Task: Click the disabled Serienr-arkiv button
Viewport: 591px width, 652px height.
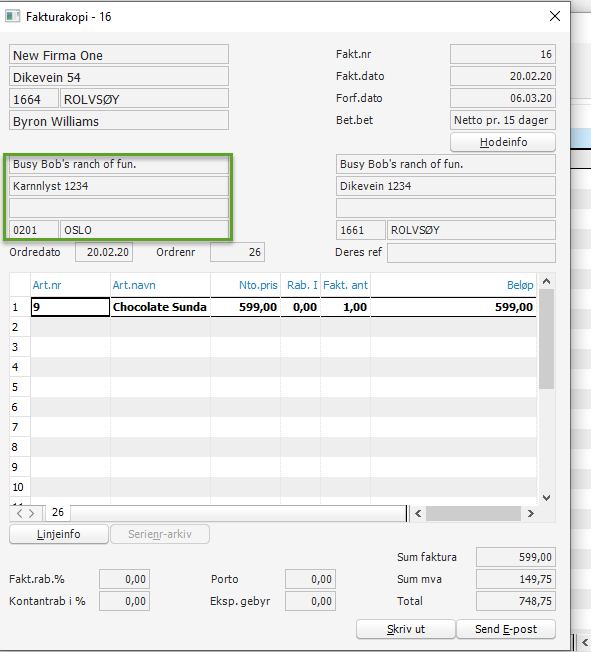Action: tap(160, 534)
